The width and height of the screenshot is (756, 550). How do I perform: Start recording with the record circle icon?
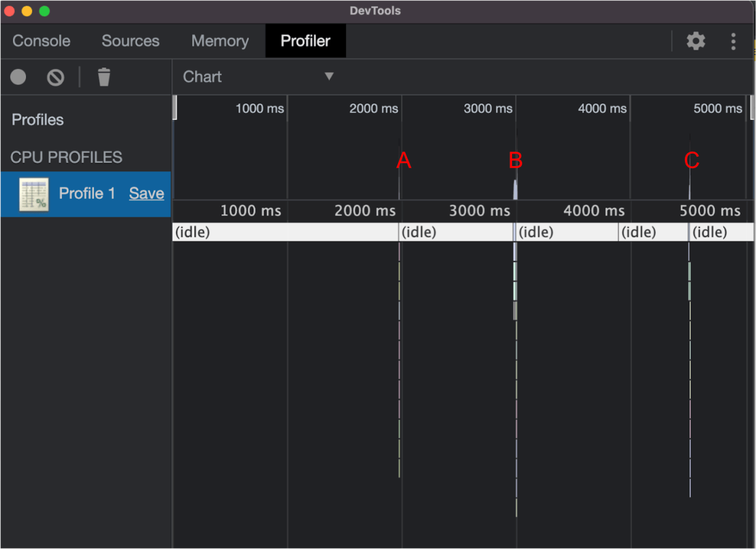pos(18,77)
